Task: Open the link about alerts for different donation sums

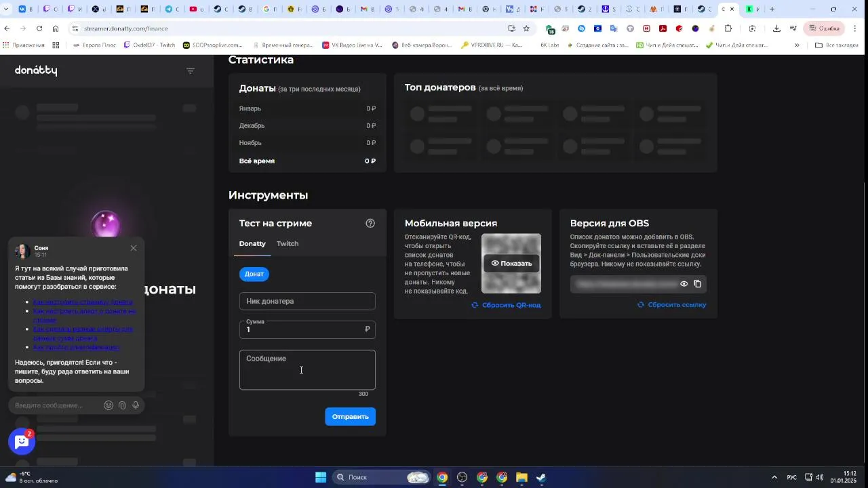Action: (x=83, y=333)
